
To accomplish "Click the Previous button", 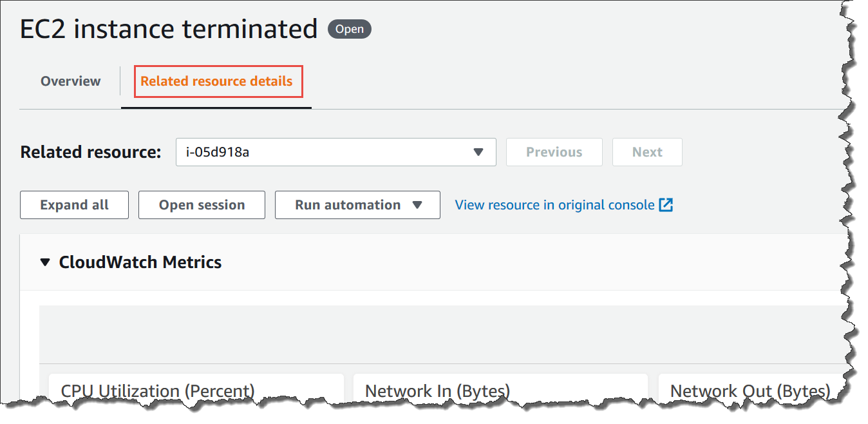I will [554, 152].
